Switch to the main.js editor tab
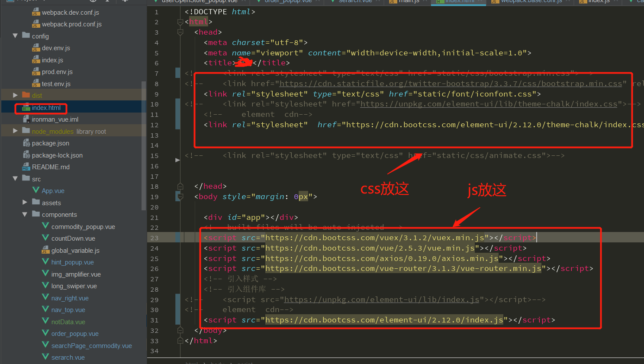The image size is (644, 364). (x=408, y=2)
